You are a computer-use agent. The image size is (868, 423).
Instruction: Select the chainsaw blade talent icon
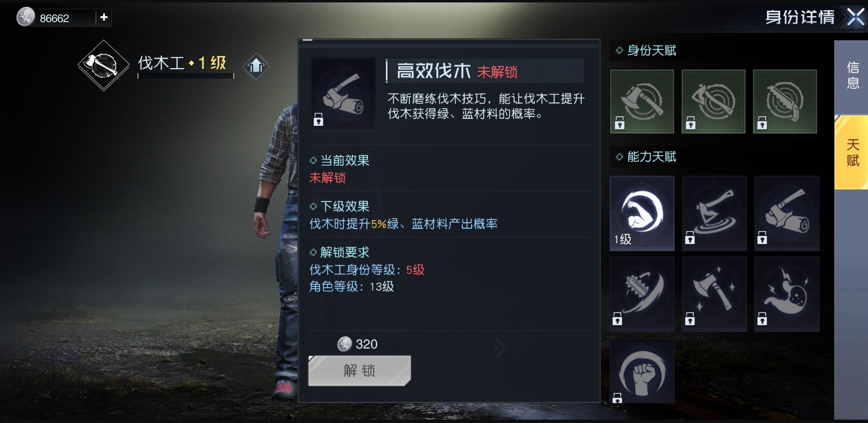[x=642, y=294]
